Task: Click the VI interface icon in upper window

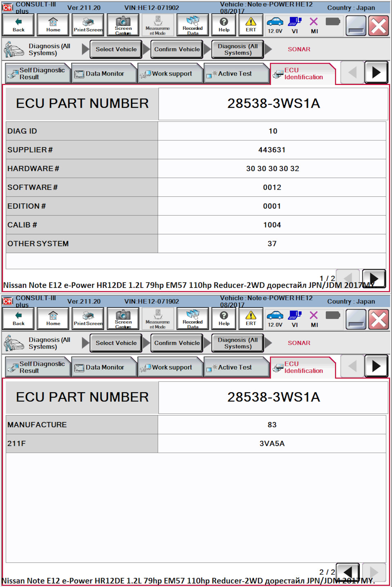Action: pos(295,24)
